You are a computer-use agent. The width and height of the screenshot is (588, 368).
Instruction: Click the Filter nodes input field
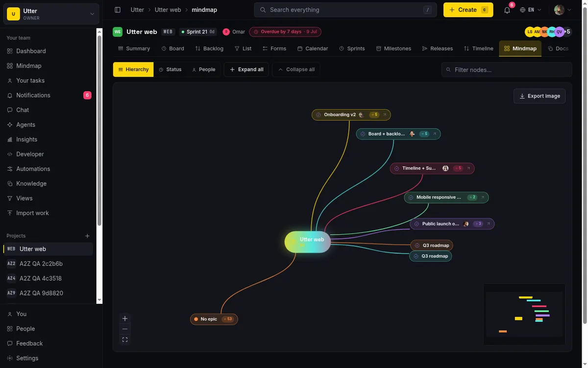pyautogui.click(x=507, y=70)
